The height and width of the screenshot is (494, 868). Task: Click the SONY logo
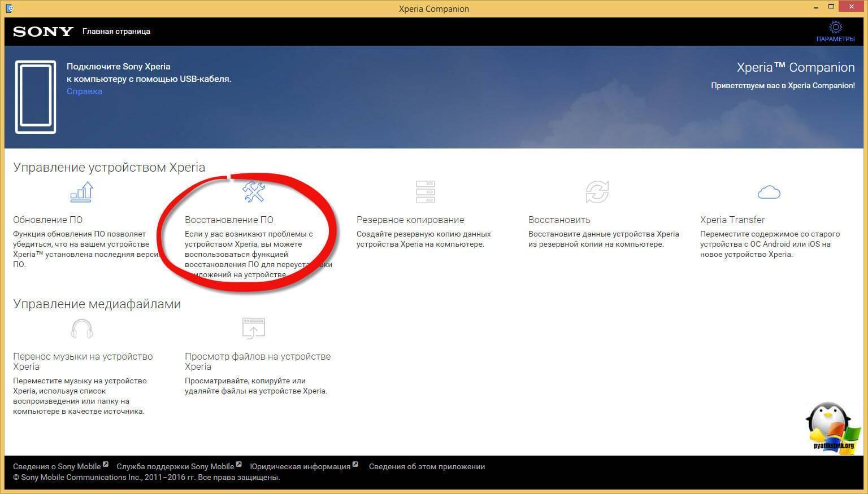pyautogui.click(x=43, y=32)
